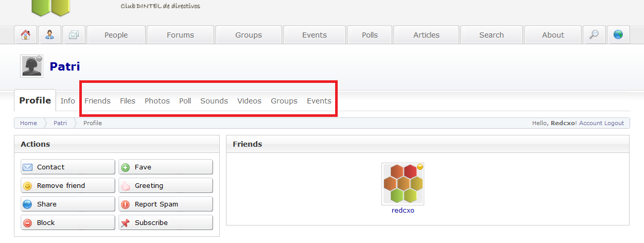
Task: Click the Report Spam button
Action: [x=166, y=204]
